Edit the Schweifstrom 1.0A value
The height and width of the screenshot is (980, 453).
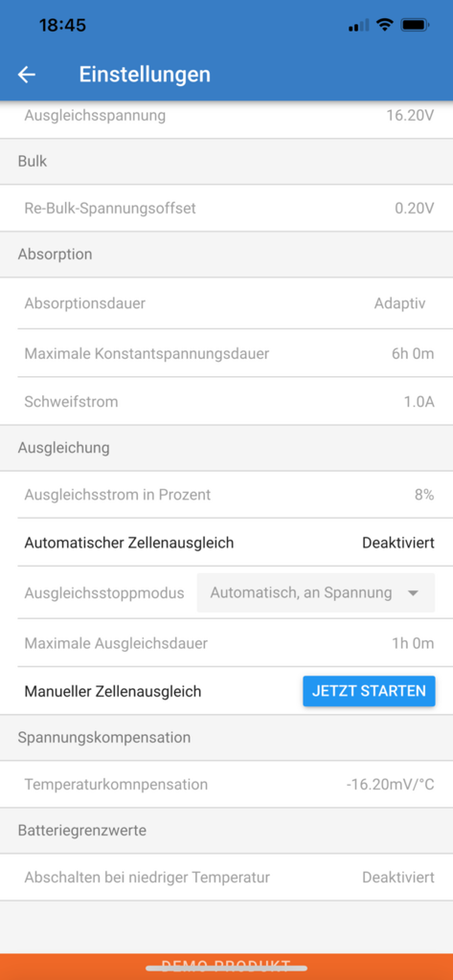tap(419, 402)
